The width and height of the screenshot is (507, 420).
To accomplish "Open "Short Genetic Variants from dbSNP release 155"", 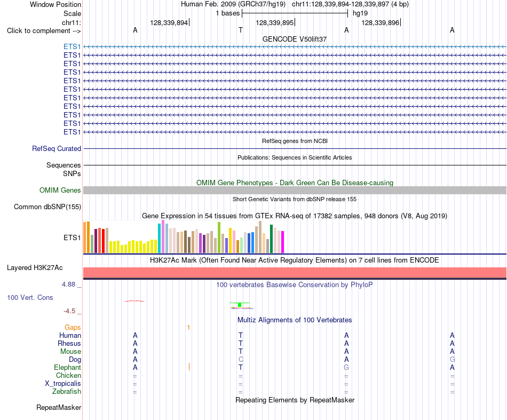I will click(x=295, y=199).
